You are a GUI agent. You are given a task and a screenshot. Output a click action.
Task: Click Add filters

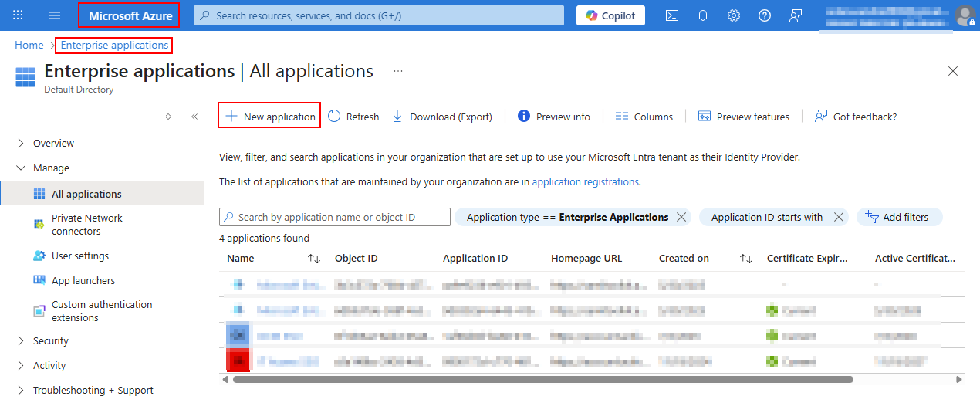pos(899,217)
